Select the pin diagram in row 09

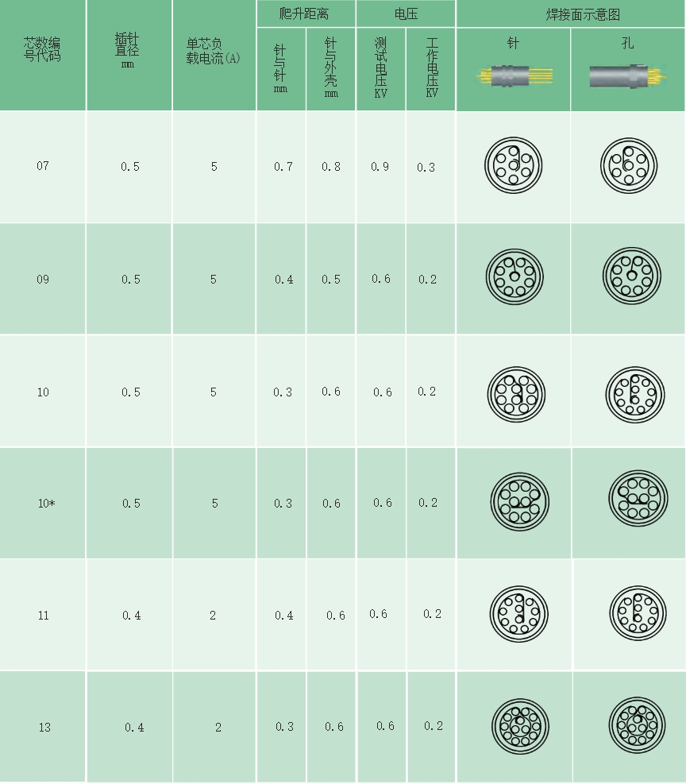(x=514, y=279)
